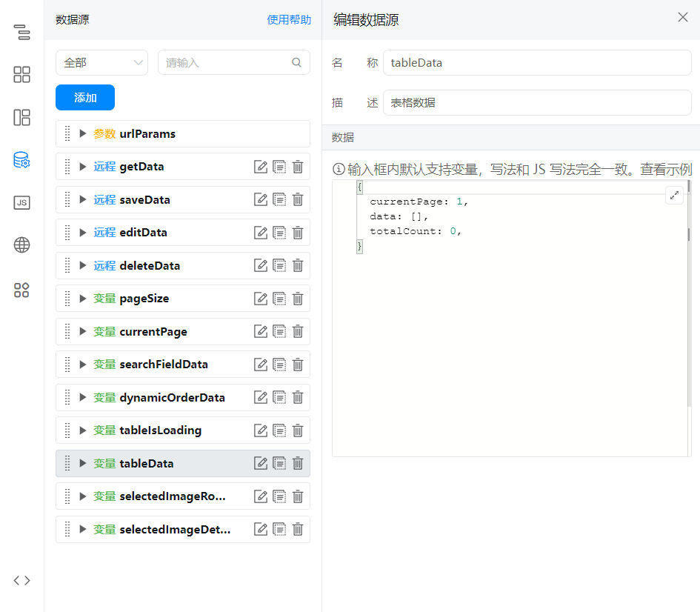Viewport: 700px width, 612px height.
Task: Open the component library icon in sidebar
Action: click(x=22, y=74)
